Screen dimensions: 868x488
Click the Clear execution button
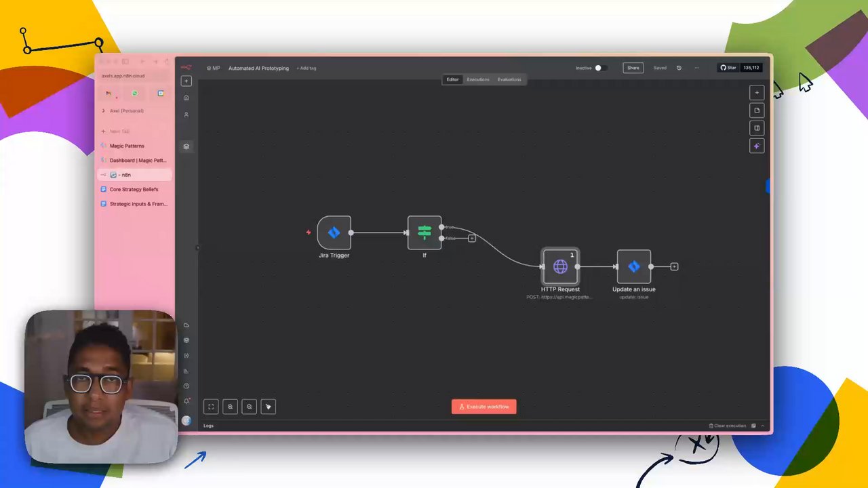727,426
